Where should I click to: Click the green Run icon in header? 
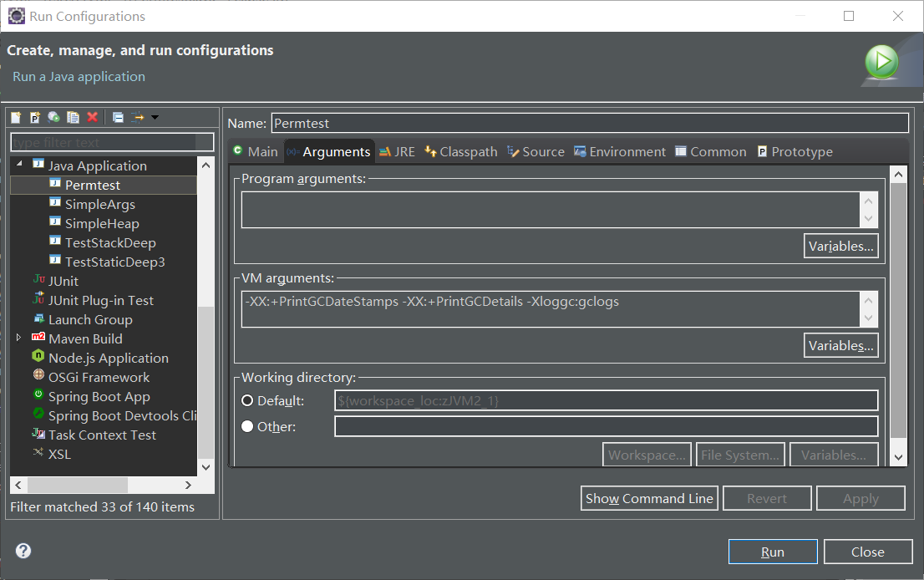click(x=881, y=62)
